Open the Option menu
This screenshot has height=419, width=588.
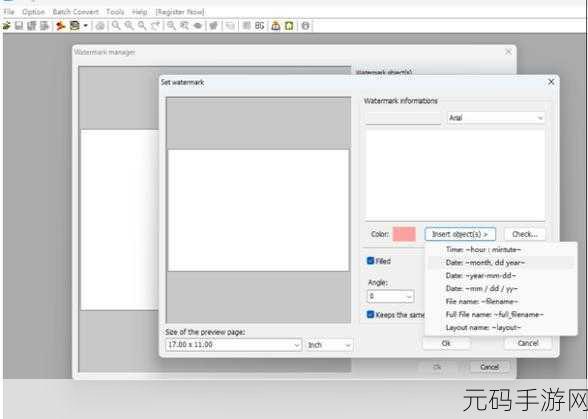click(33, 12)
